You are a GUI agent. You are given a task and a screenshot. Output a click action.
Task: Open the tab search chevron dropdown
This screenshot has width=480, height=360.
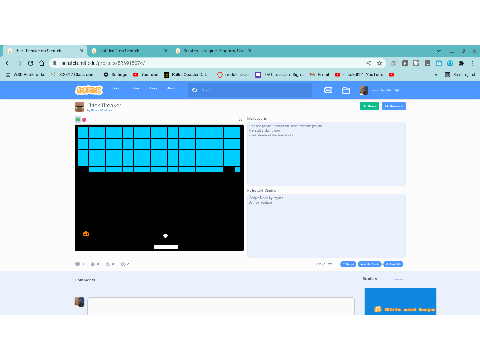(439, 51)
